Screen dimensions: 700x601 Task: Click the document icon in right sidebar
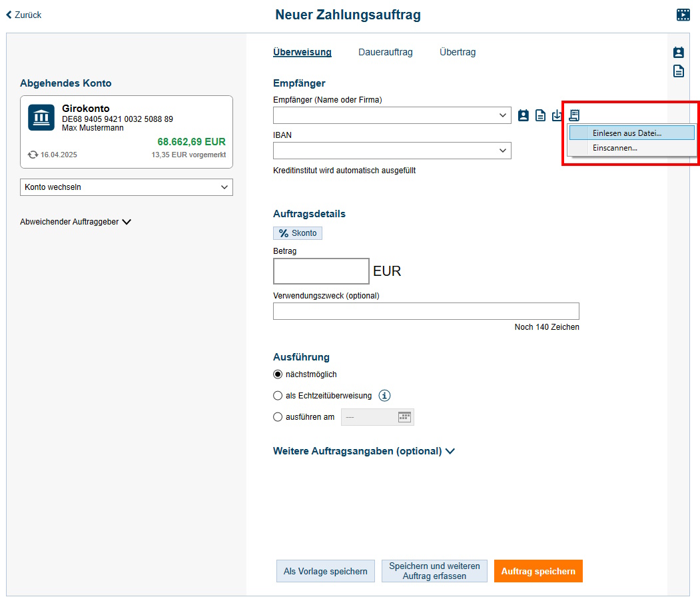[x=678, y=71]
